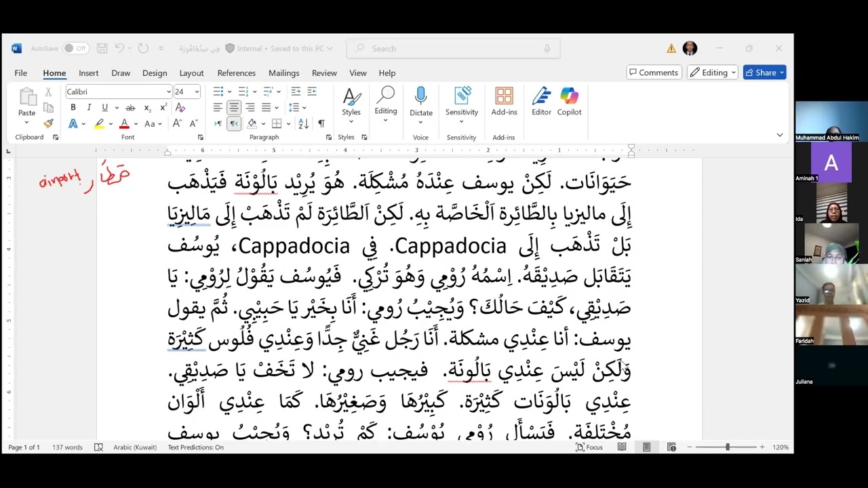Apply Subscript formatting
The image size is (868, 488).
147,108
